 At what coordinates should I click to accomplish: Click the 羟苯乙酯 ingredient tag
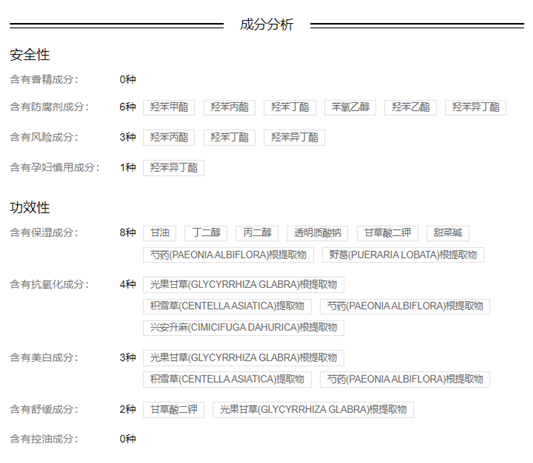[411, 107]
